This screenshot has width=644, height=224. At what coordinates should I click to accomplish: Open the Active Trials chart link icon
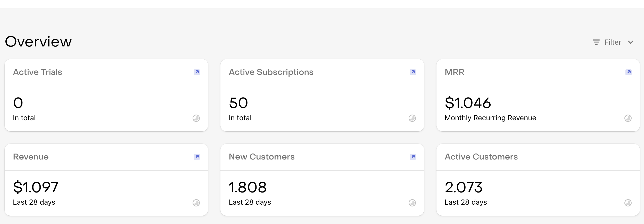(197, 72)
